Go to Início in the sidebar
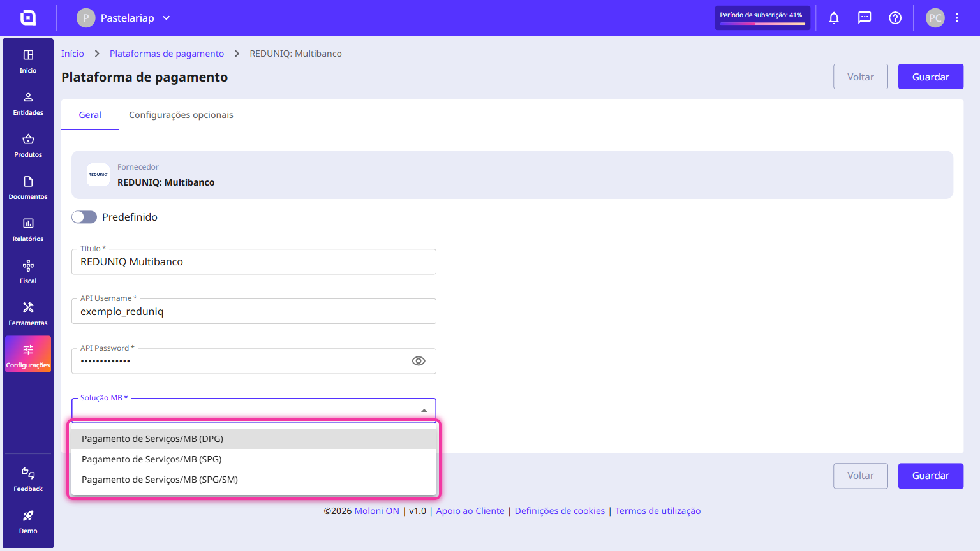The width and height of the screenshot is (980, 551). point(28,62)
